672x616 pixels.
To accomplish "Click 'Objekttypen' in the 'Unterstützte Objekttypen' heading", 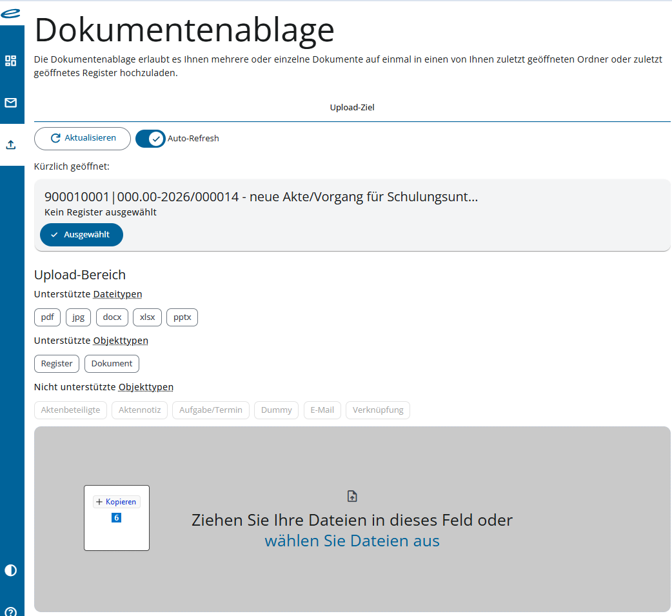I will tap(121, 341).
